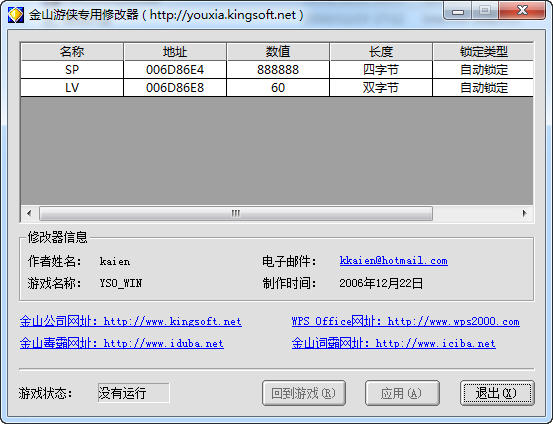Click the 数值 column header
553x424 pixels.
coord(278,52)
